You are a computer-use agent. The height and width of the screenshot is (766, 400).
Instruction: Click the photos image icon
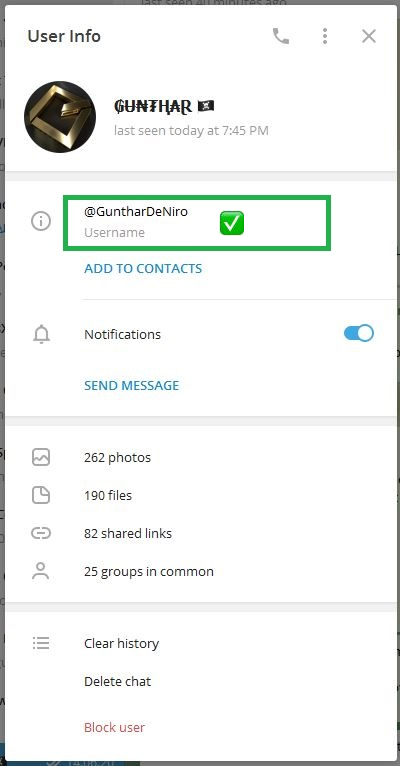tap(41, 457)
